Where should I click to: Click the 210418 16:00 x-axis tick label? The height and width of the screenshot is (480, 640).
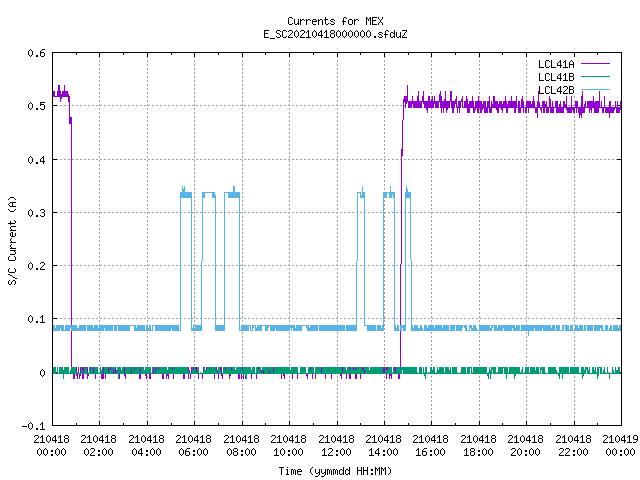pyautogui.click(x=430, y=445)
